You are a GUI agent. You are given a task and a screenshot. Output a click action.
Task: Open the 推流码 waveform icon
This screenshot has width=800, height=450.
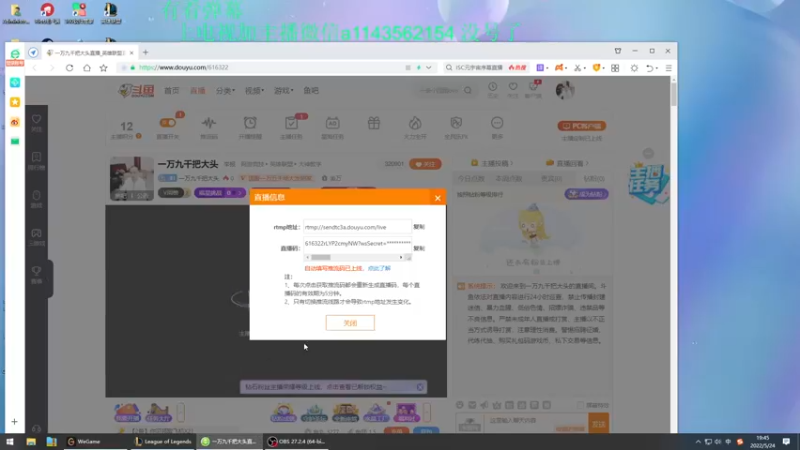(209, 123)
